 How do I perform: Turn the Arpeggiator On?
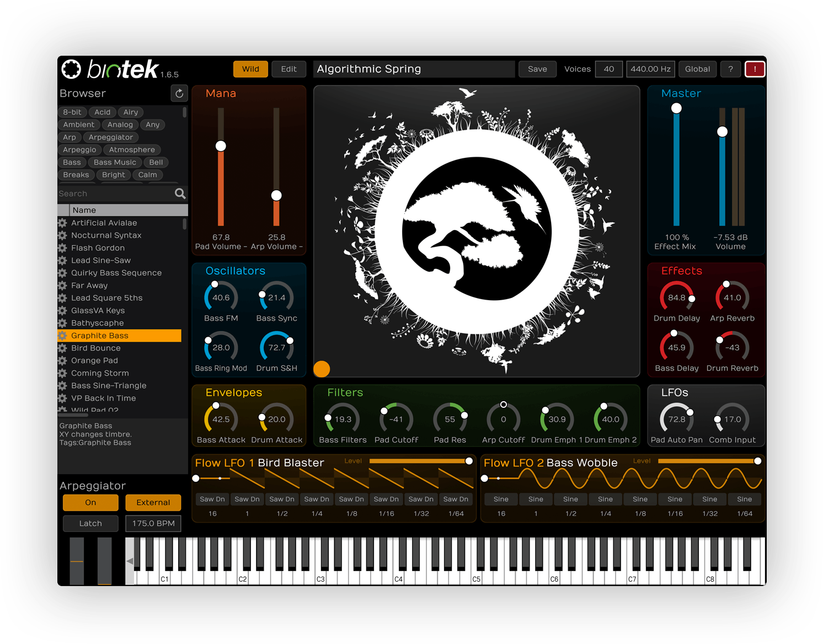click(90, 503)
